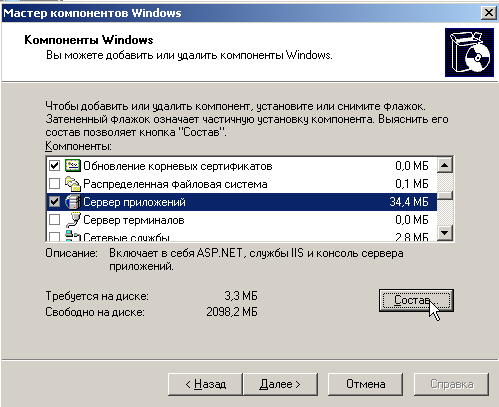Enable Сервер терминалов checkbox
The height and width of the screenshot is (407, 499).
click(x=54, y=220)
